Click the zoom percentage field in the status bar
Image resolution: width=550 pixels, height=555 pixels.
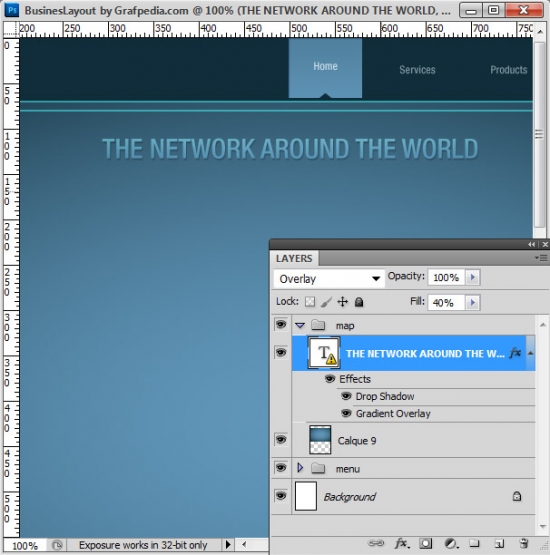point(25,545)
